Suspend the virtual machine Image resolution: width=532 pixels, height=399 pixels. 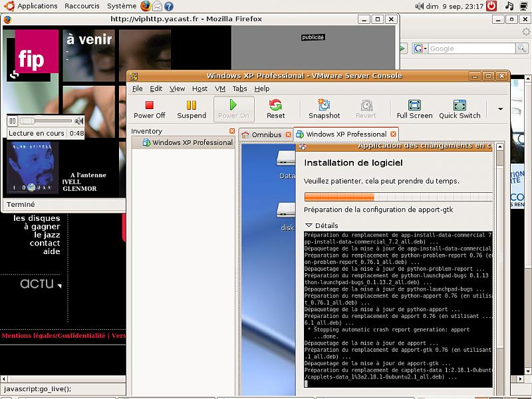(x=192, y=110)
